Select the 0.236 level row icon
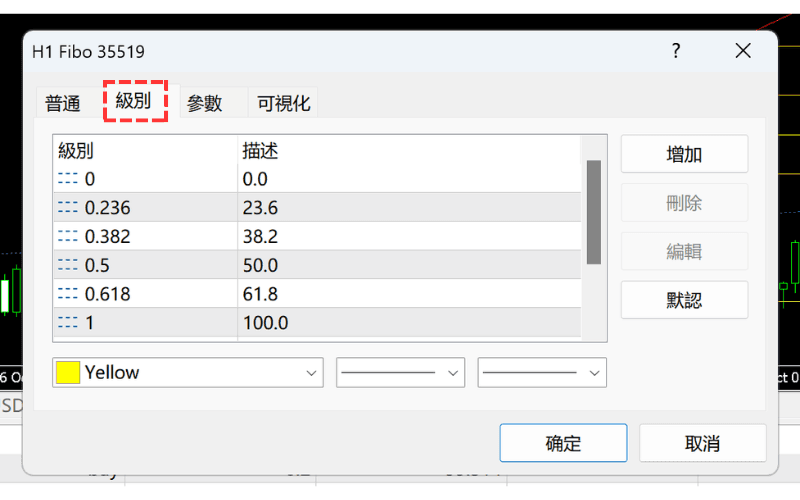 point(68,208)
